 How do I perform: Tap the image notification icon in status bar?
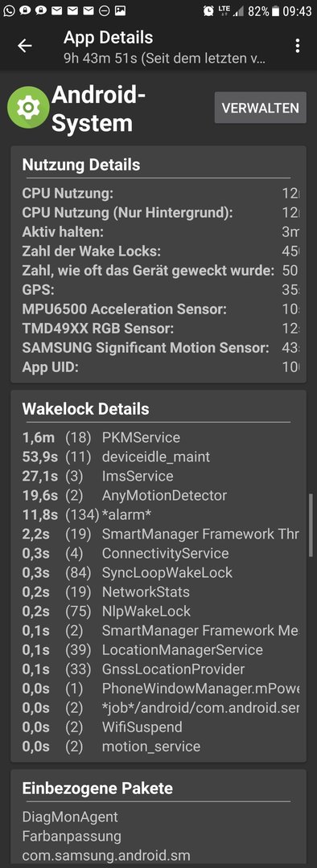pos(120,10)
